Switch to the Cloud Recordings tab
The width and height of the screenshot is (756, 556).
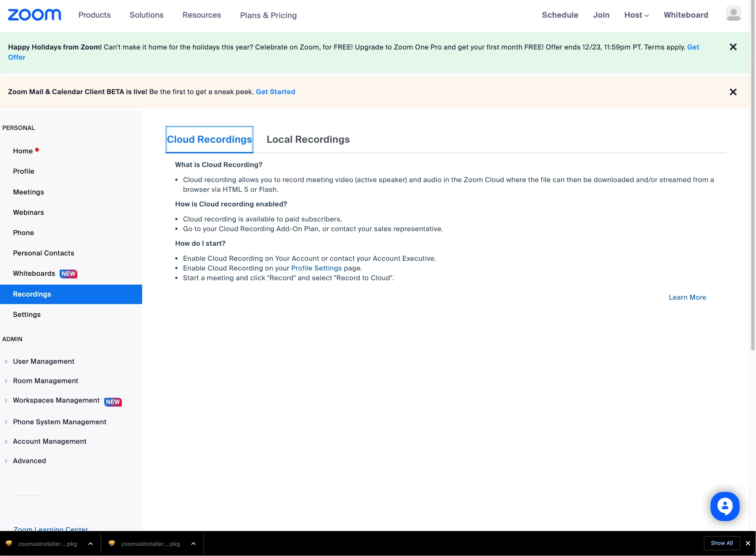209,140
